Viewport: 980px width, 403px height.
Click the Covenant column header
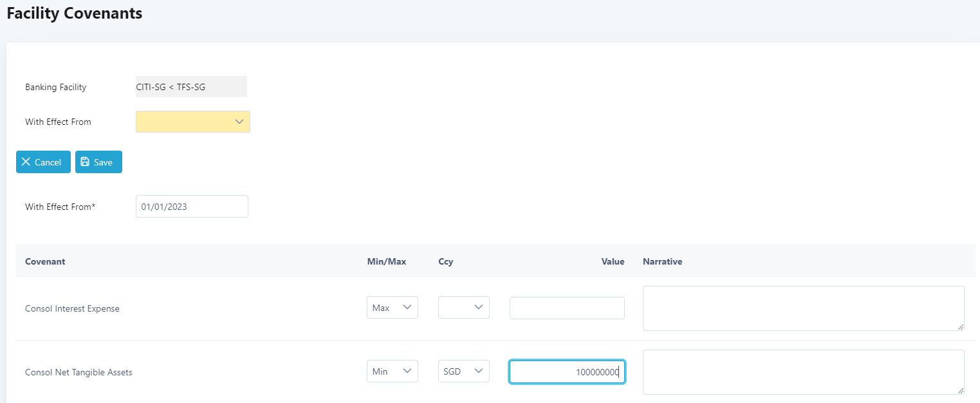pyautogui.click(x=45, y=261)
